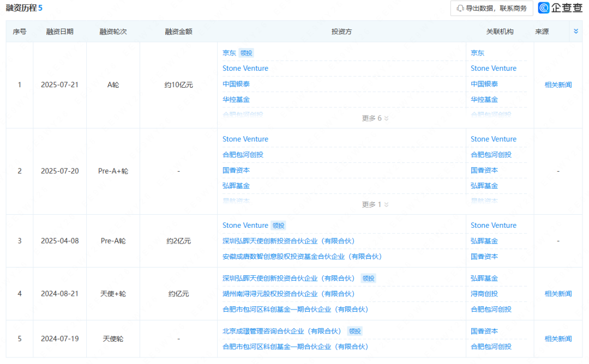
Task: Click the 企查查 logo icon
Action: pyautogui.click(x=543, y=8)
